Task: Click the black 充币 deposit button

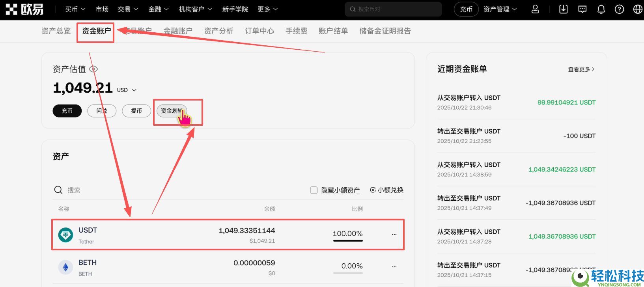Action: point(67,111)
